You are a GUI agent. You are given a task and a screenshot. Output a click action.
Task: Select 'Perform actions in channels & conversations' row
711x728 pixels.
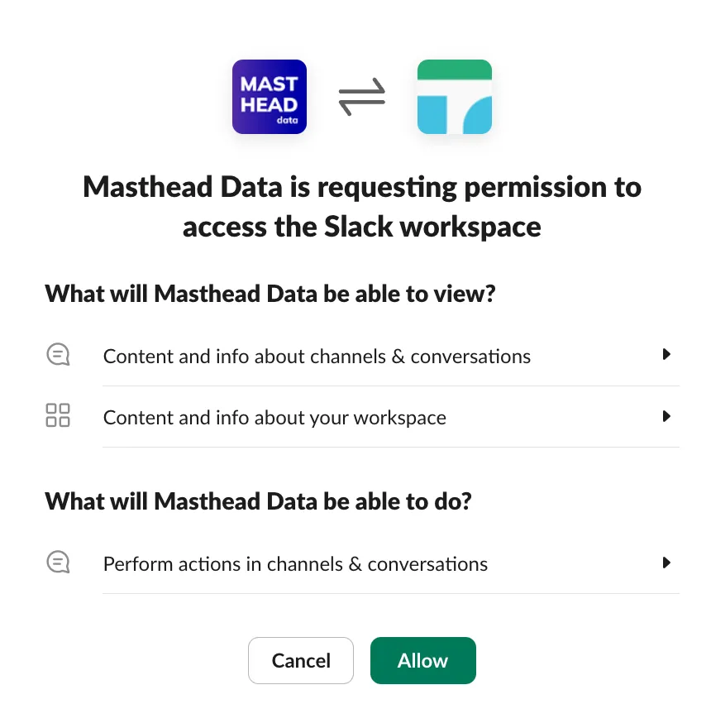[295, 564]
